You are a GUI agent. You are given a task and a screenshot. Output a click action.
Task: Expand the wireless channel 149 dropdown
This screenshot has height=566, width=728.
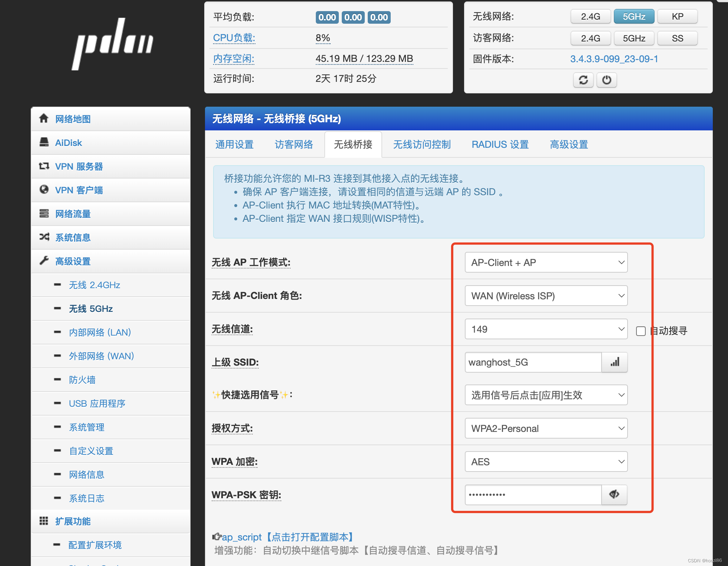click(546, 329)
